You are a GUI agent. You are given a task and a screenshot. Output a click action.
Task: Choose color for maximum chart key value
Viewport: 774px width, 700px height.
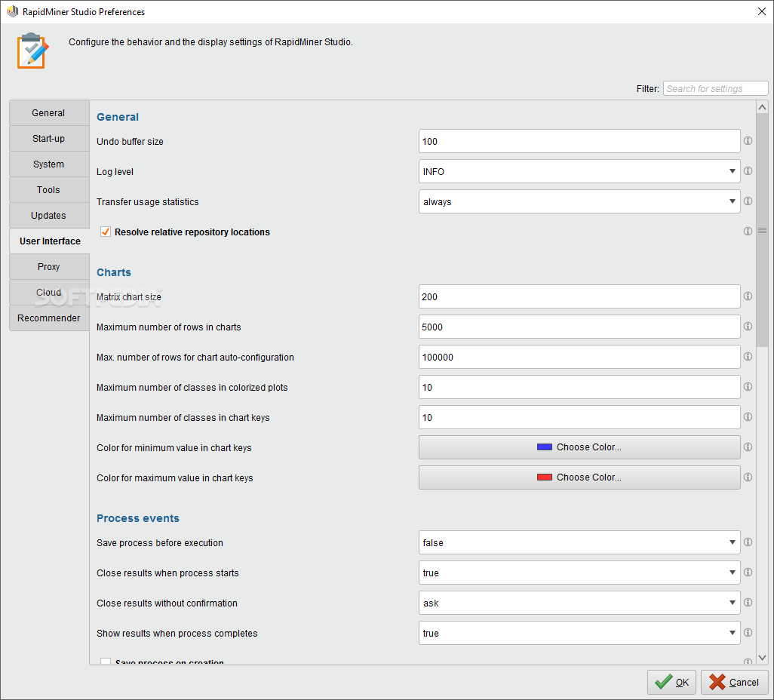click(579, 477)
